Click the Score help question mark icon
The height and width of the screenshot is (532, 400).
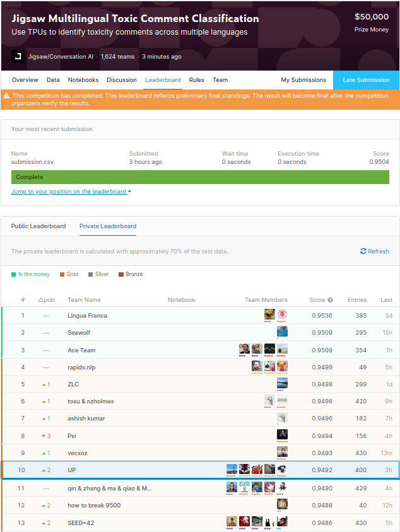[x=330, y=300]
